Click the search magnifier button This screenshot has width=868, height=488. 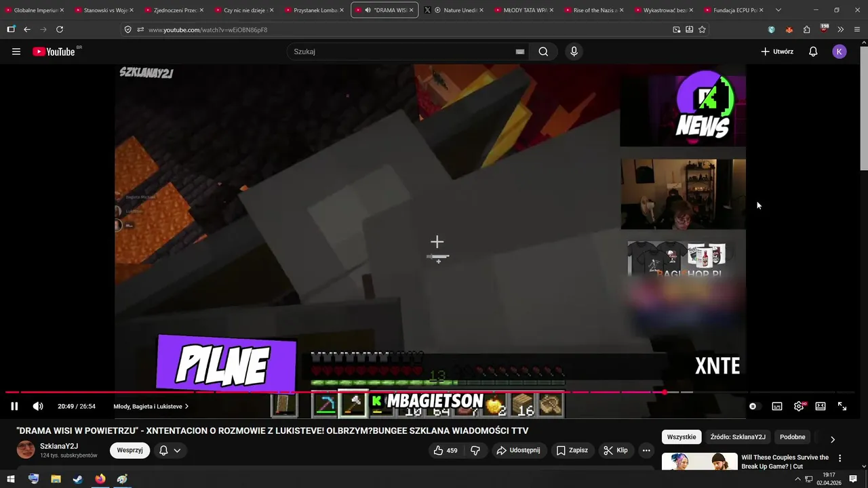[543, 52]
